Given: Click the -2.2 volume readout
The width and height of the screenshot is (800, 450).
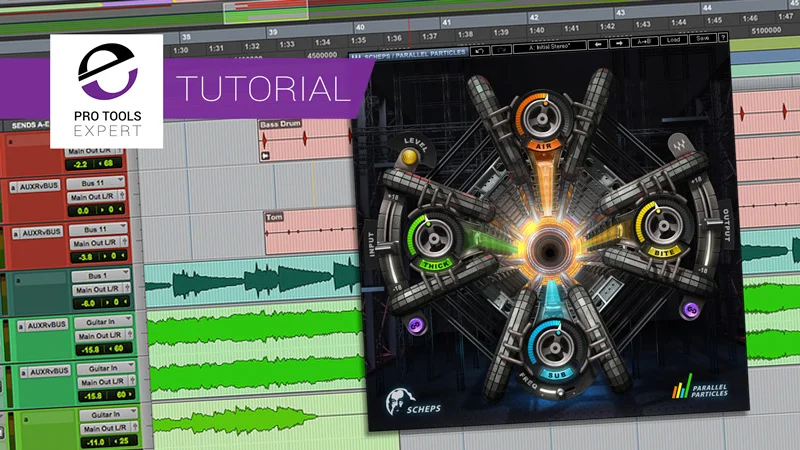Looking at the screenshot, I should tap(82, 164).
